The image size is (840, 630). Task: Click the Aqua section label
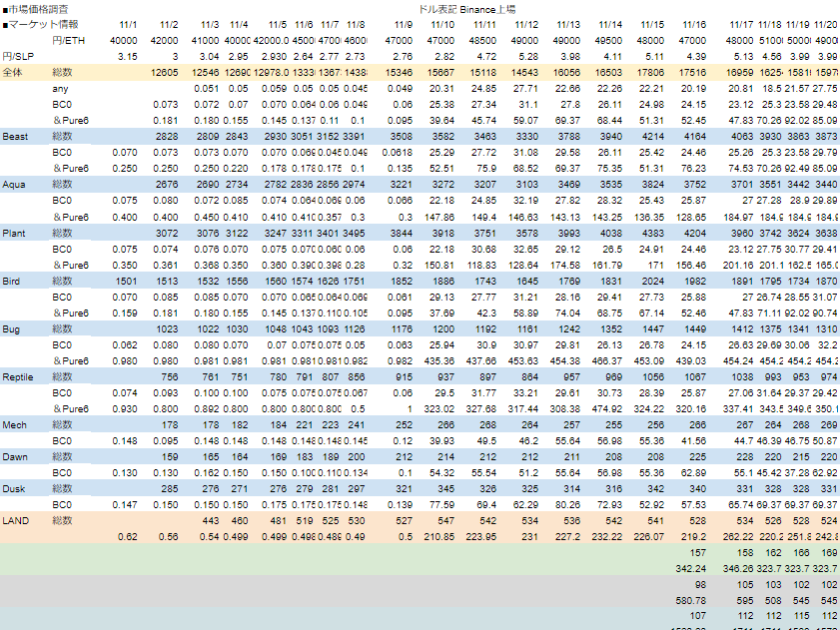tap(14, 185)
